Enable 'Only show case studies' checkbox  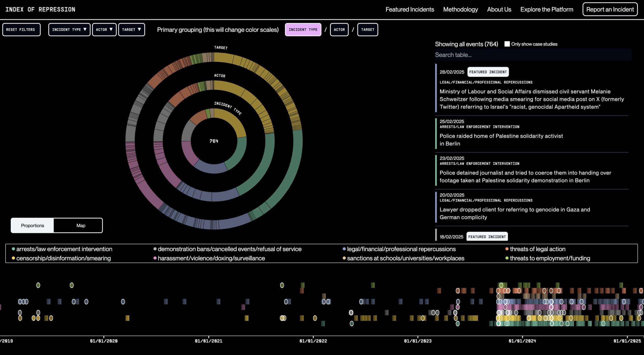(x=507, y=44)
